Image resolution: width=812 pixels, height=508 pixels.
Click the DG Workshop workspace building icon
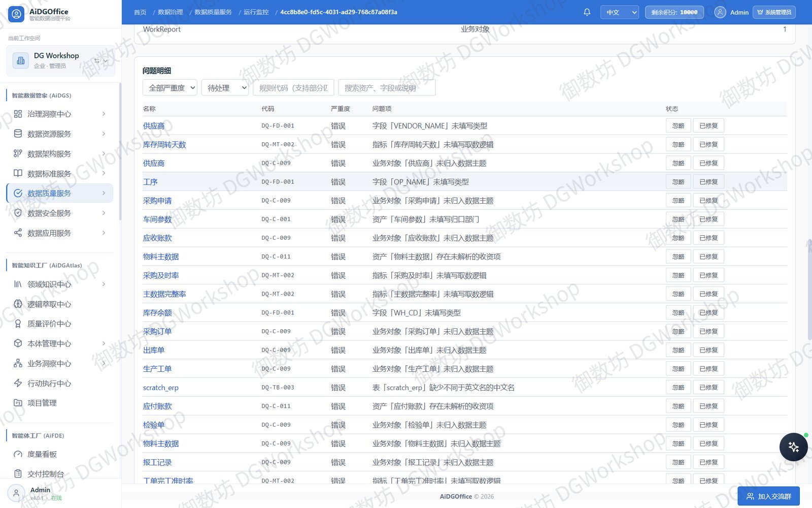click(21, 60)
